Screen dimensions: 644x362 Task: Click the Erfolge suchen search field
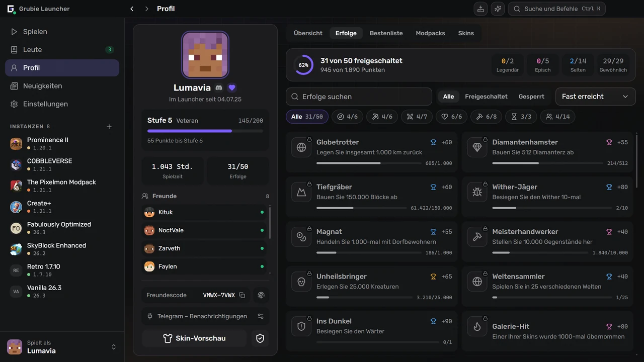coord(359,97)
